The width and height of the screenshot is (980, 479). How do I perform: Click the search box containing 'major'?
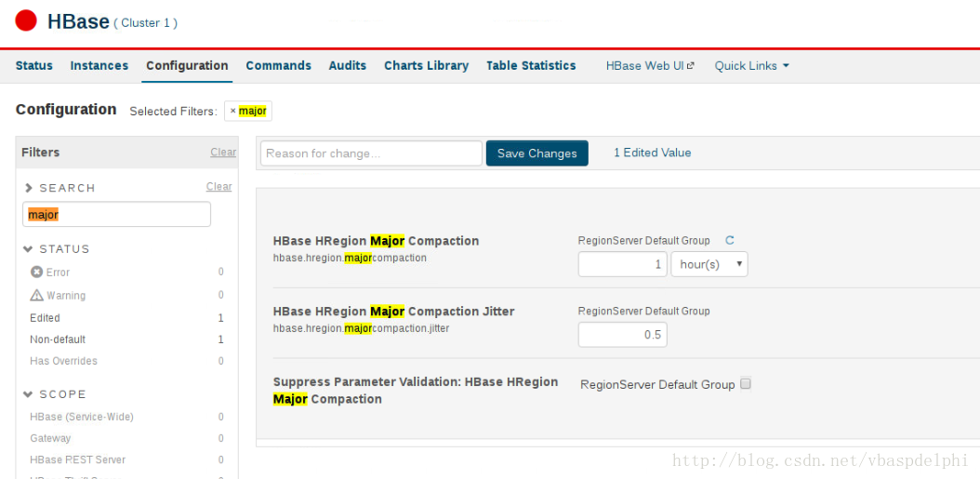pos(117,215)
